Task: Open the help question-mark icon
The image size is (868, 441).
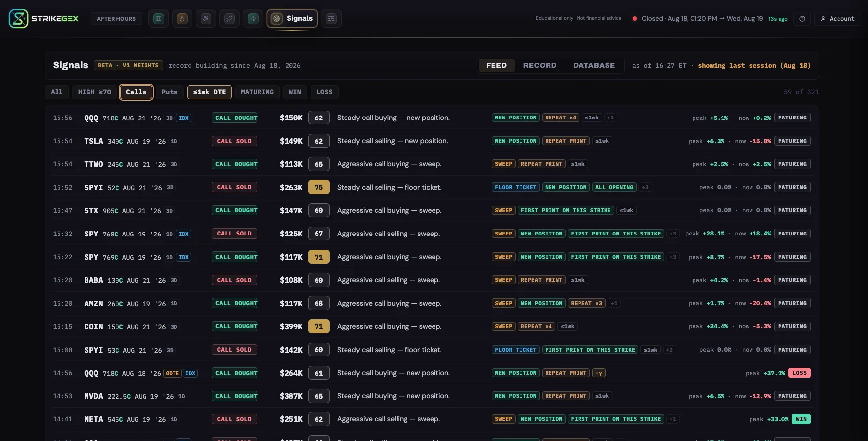Action: pos(802,19)
